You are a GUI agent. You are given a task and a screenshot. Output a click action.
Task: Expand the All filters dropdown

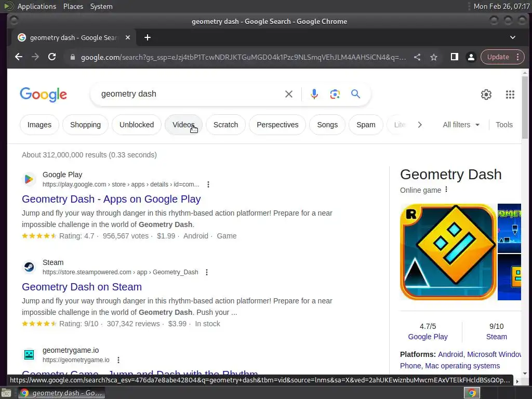[x=461, y=125]
